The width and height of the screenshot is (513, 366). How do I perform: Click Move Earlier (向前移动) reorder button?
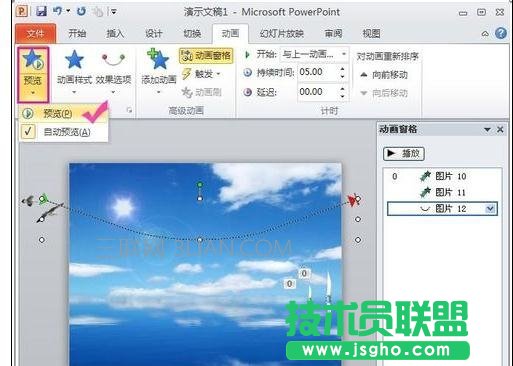pos(384,75)
